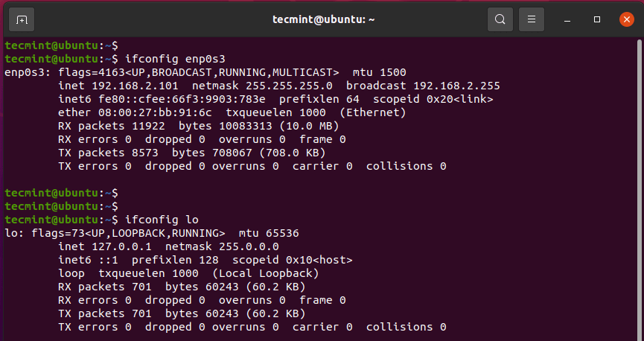Click the broadcast address 192.168.2.255
The height and width of the screenshot is (341, 644).
point(456,86)
